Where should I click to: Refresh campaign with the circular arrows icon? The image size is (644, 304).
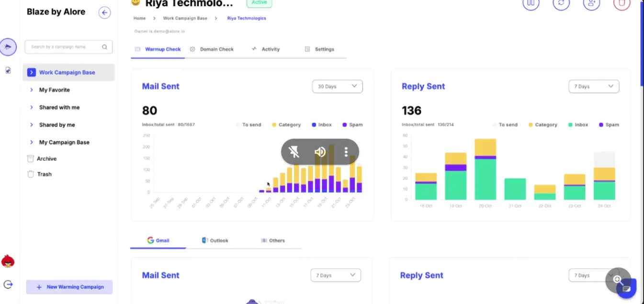[561, 3]
